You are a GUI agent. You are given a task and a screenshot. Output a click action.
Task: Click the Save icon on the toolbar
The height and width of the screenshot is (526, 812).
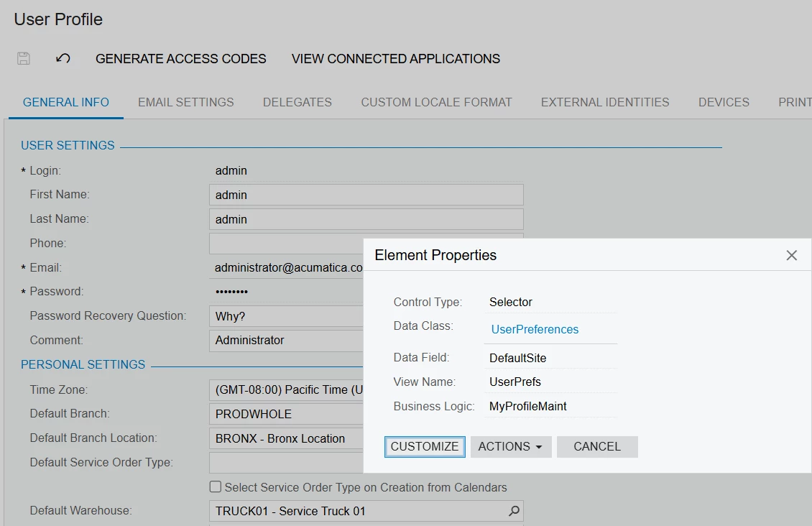point(23,58)
